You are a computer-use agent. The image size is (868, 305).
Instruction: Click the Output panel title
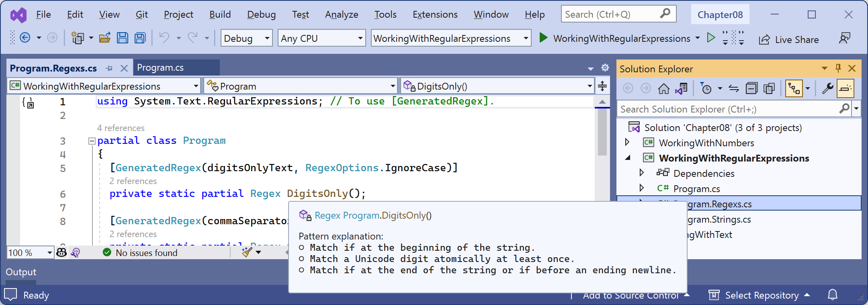tap(21, 272)
